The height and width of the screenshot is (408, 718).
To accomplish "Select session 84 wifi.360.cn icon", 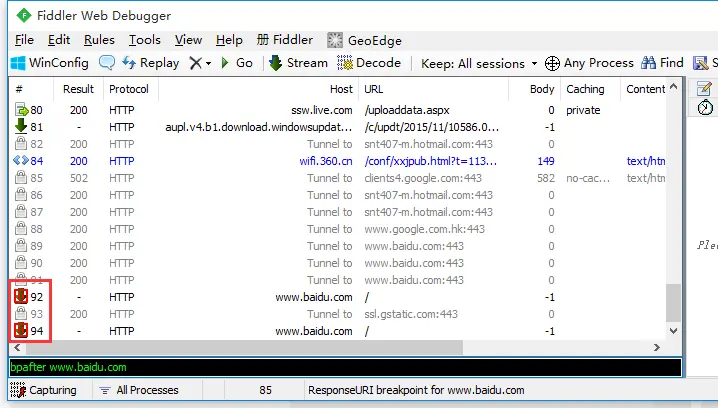I will coord(21,160).
